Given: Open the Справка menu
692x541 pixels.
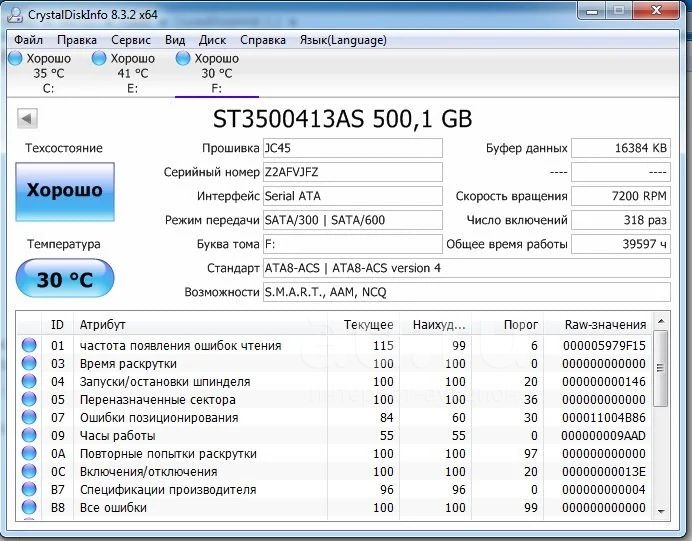Looking at the screenshot, I should click(x=263, y=40).
